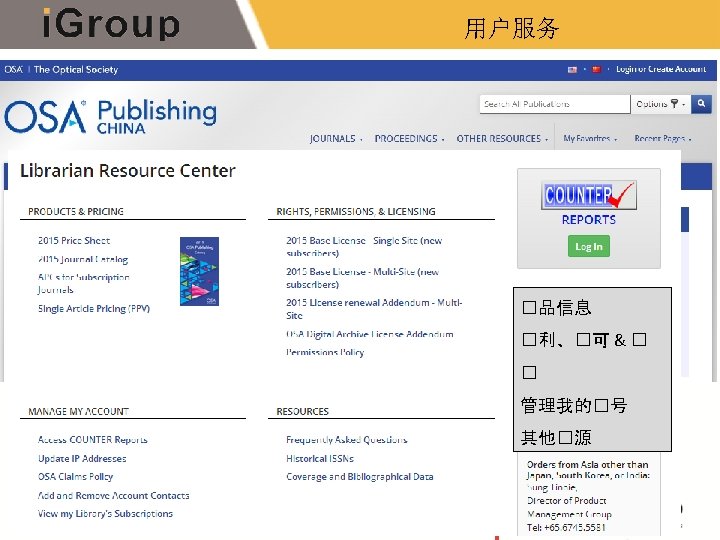Select the US flag language icon
Viewport: 720px width, 540px height.
click(x=572, y=70)
